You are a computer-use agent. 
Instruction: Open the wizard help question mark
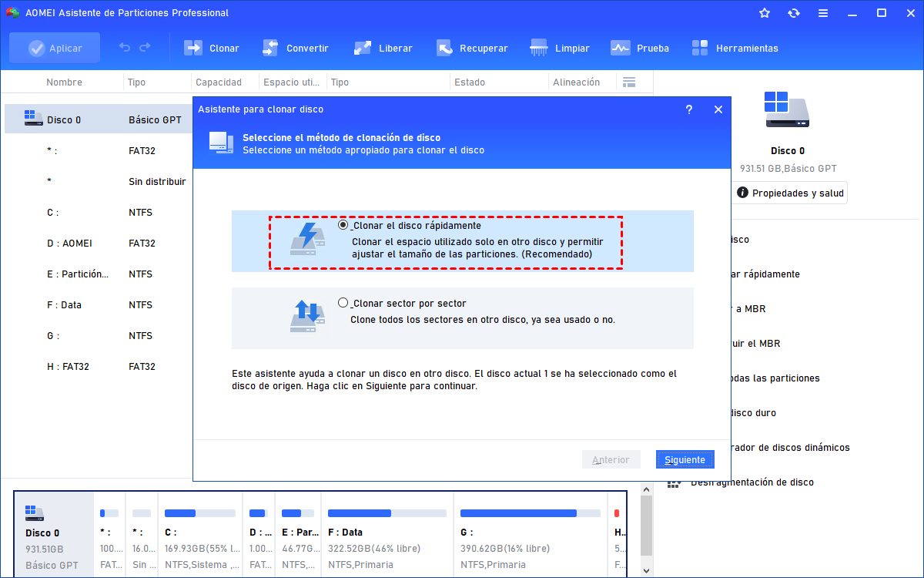point(689,109)
